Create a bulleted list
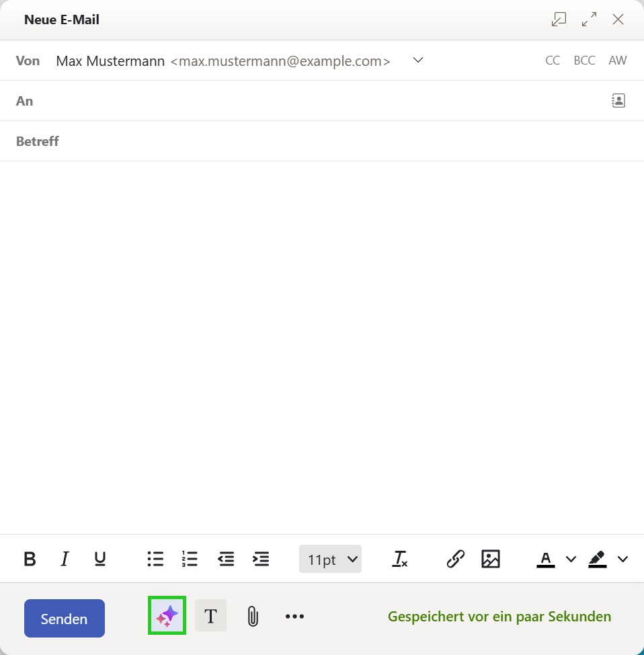The image size is (644, 655). (155, 559)
